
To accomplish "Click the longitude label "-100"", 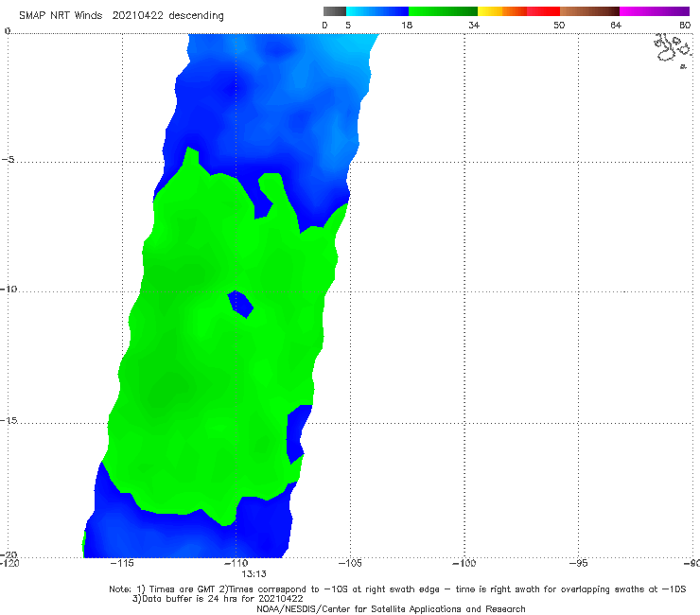I will click(464, 563).
